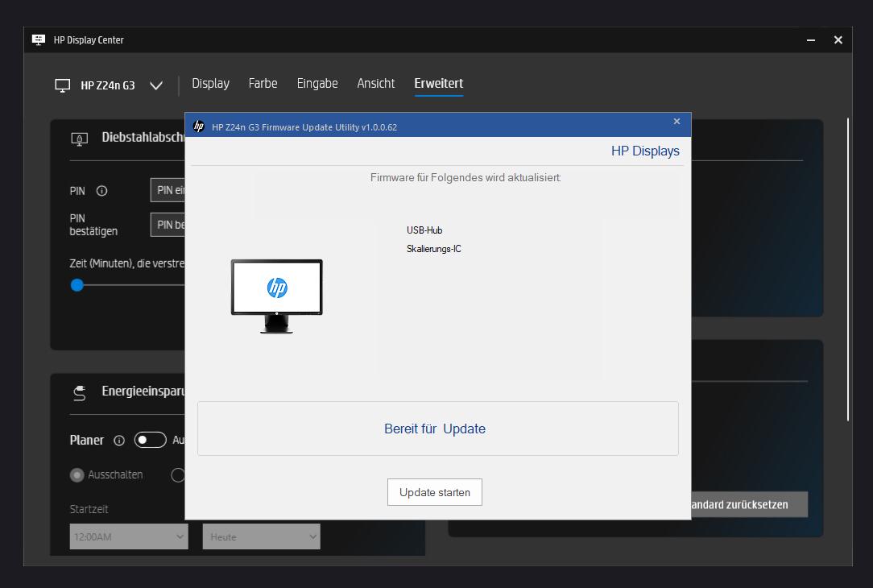Click the HP Displays heading link

coord(645,151)
